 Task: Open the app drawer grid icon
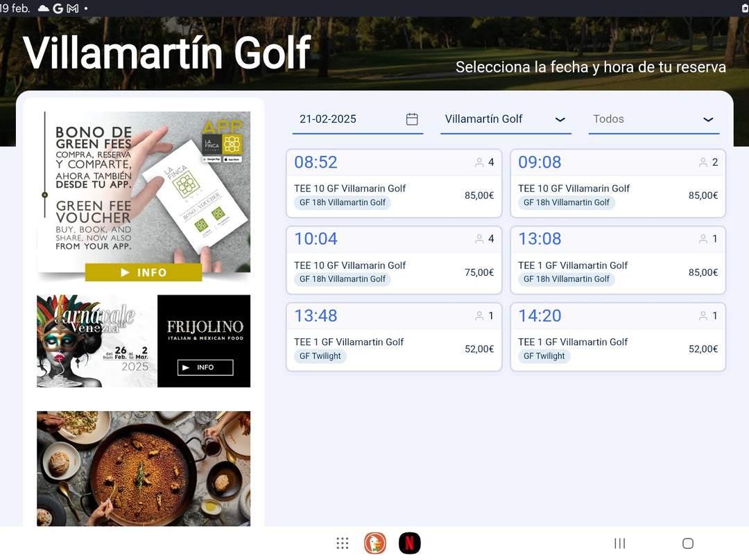coord(342,543)
